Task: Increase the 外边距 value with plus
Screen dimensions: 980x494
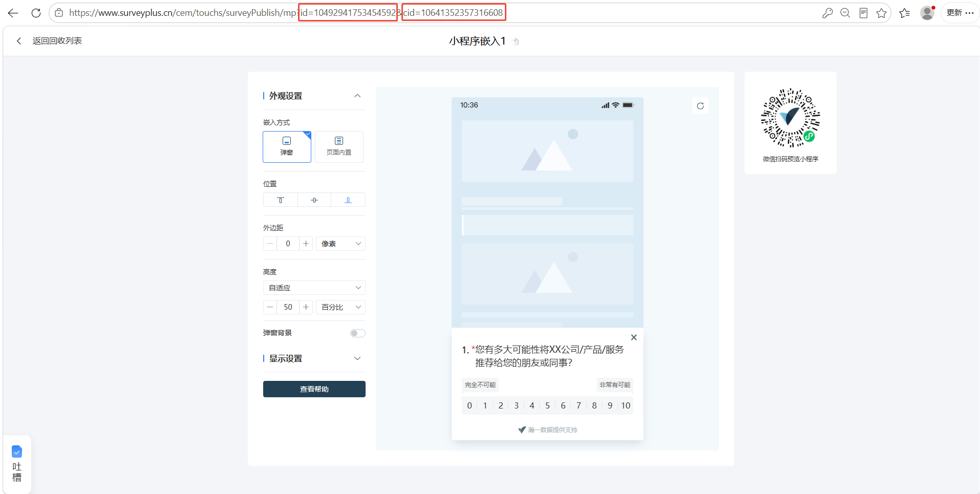Action: [306, 244]
